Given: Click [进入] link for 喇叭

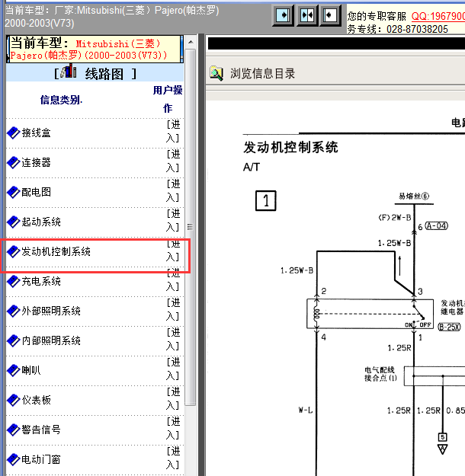Looking at the screenshot, I should click(174, 369).
